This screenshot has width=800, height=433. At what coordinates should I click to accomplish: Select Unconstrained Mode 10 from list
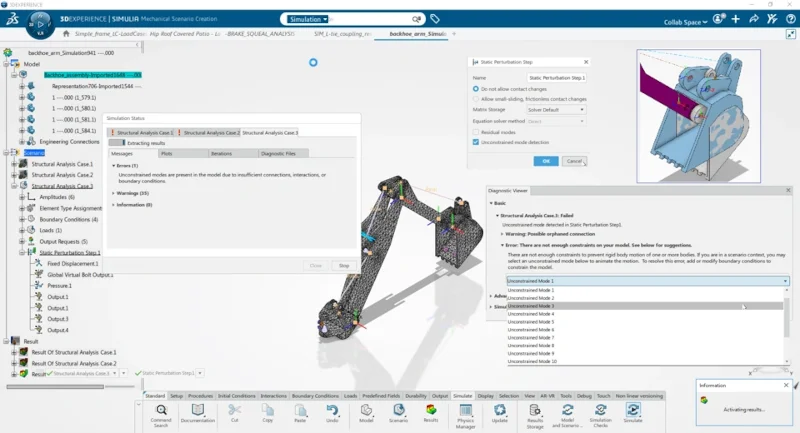(x=645, y=362)
